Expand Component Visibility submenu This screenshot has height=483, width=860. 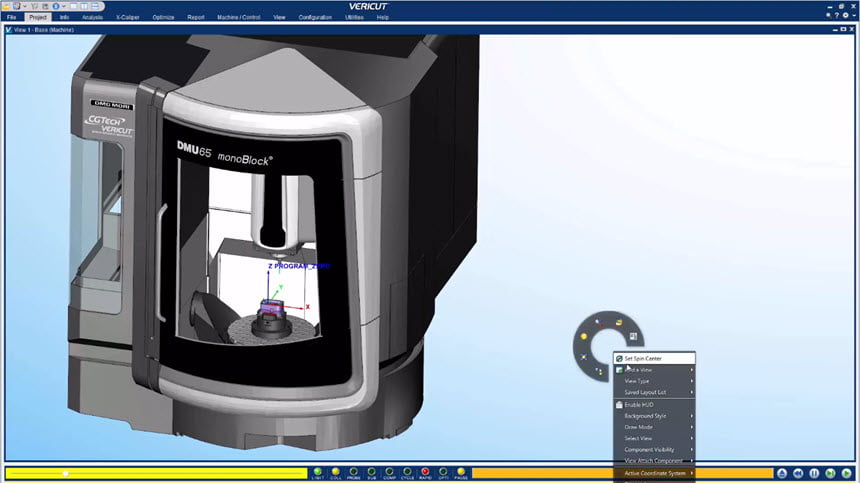pos(654,450)
